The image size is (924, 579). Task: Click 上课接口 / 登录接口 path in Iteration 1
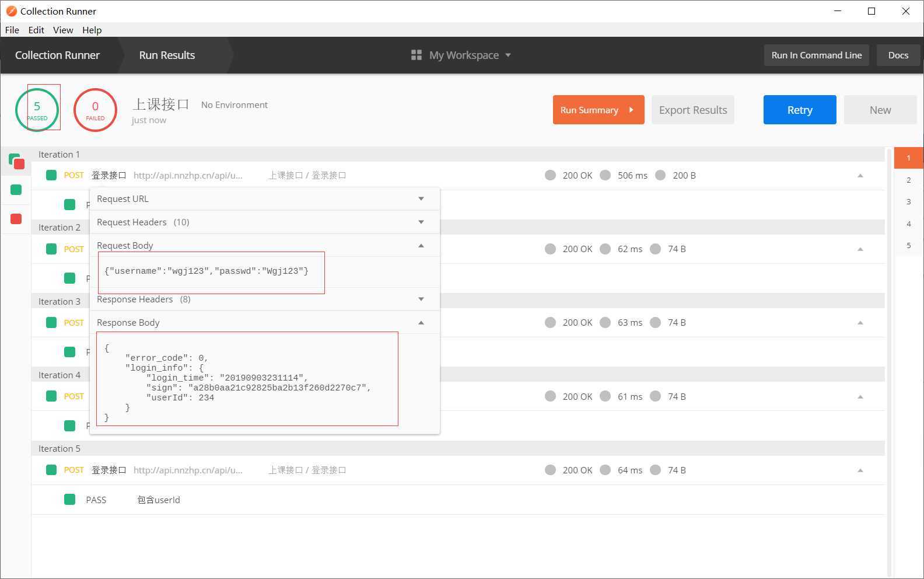pyautogui.click(x=307, y=175)
